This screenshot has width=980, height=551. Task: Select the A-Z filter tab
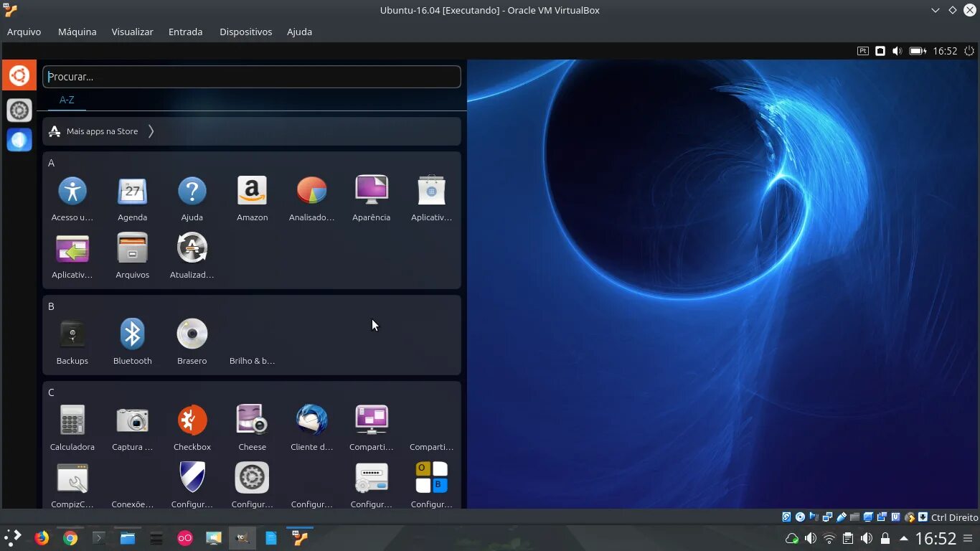(67, 100)
